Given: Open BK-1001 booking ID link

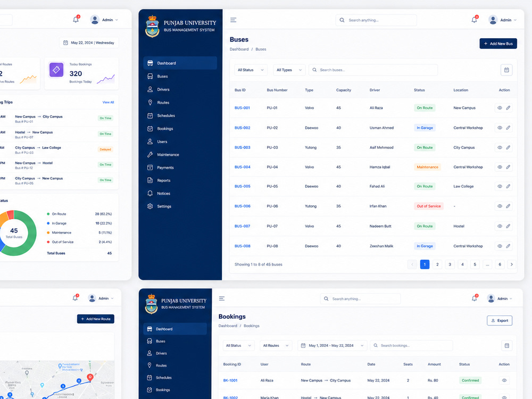Looking at the screenshot, I should [x=230, y=380].
